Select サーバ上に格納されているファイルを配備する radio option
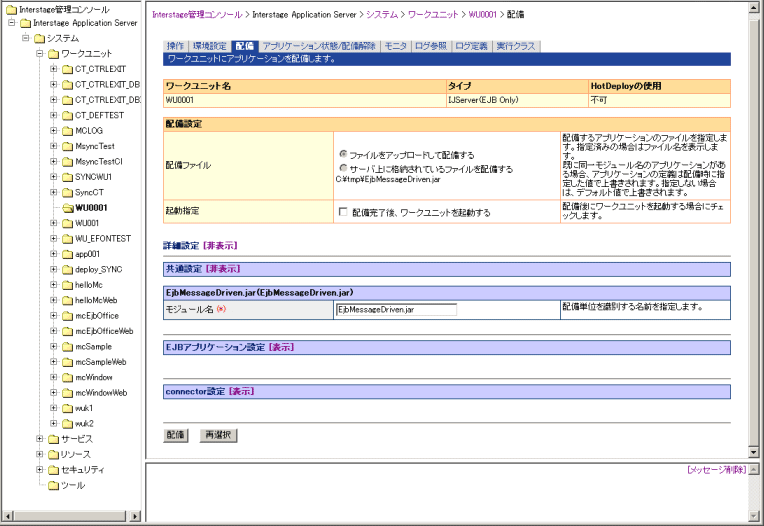The width and height of the screenshot is (764, 526). coord(343,168)
